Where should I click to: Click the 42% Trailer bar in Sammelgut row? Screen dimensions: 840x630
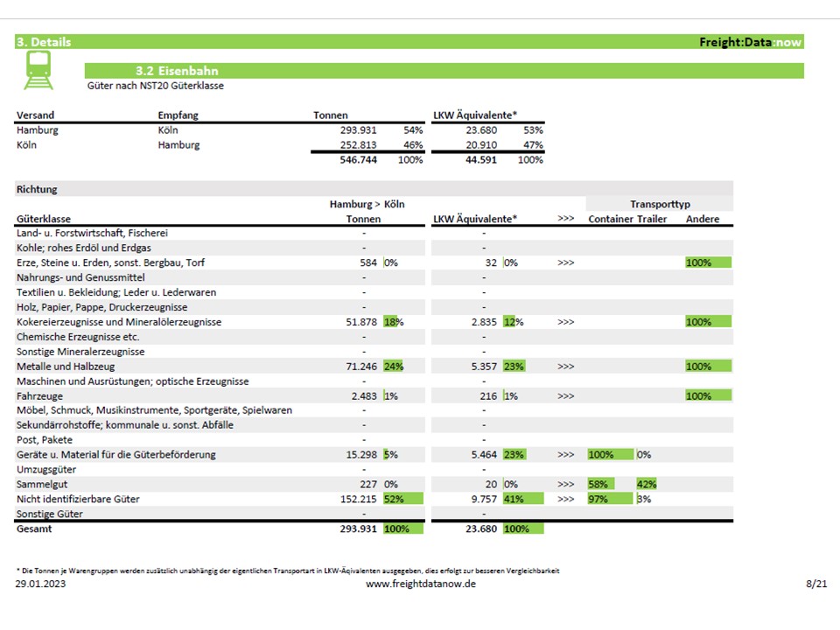coord(647,485)
